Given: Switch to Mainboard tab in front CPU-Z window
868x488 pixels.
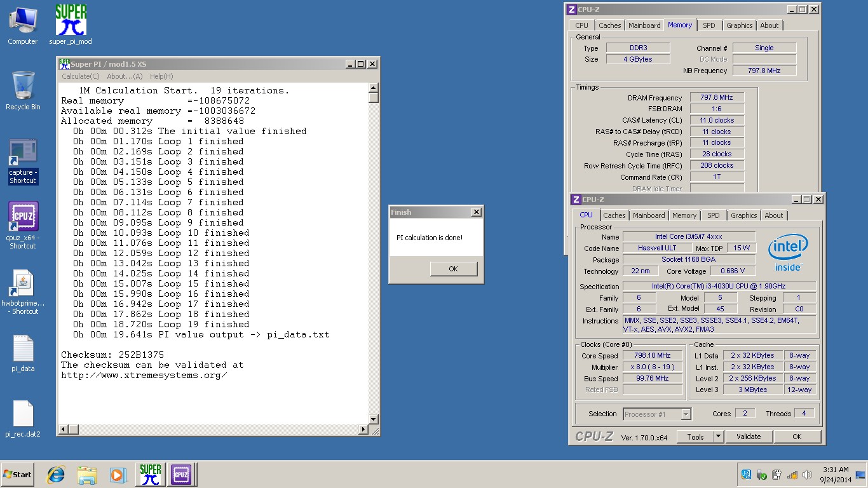Looking at the screenshot, I should click(x=649, y=215).
